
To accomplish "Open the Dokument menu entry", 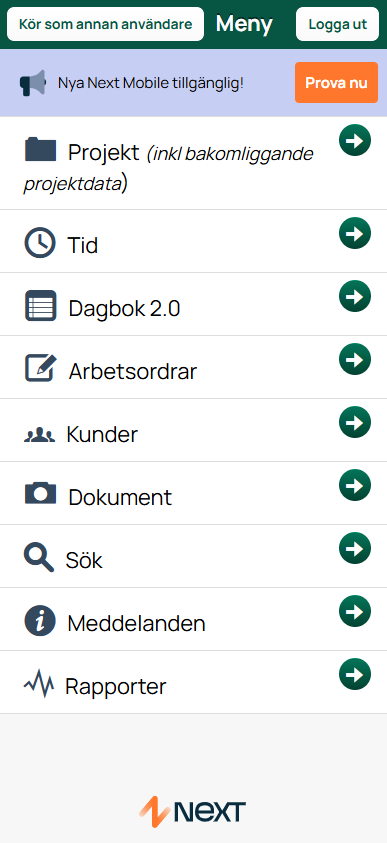I will [x=194, y=493].
